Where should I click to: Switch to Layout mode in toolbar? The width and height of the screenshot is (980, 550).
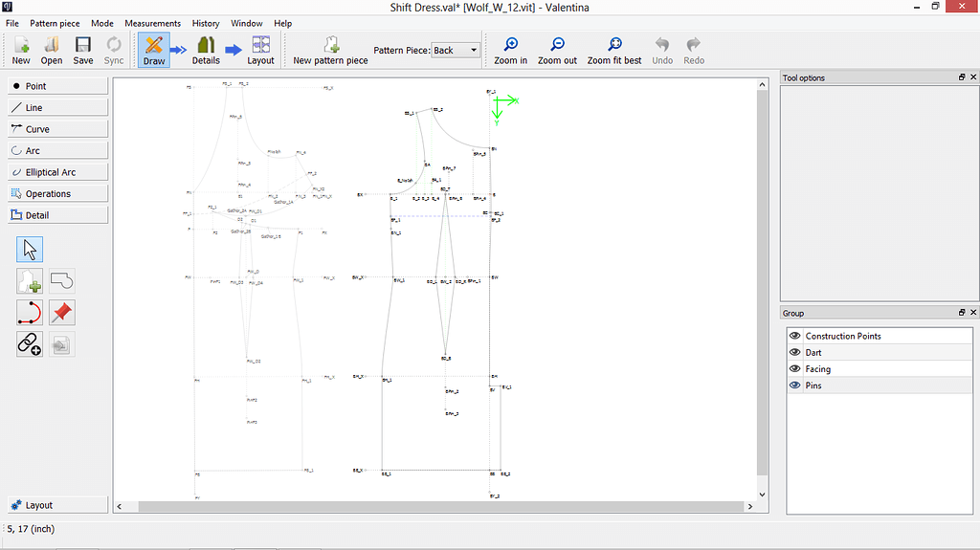click(260, 51)
